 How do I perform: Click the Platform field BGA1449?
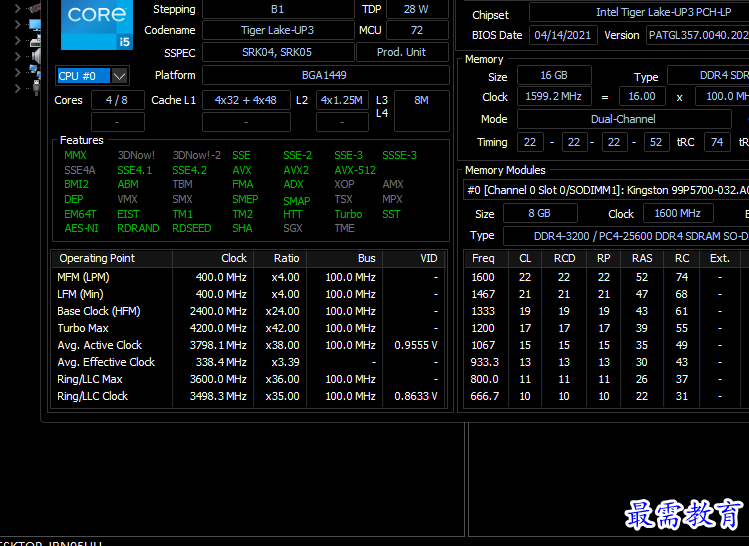[x=325, y=75]
